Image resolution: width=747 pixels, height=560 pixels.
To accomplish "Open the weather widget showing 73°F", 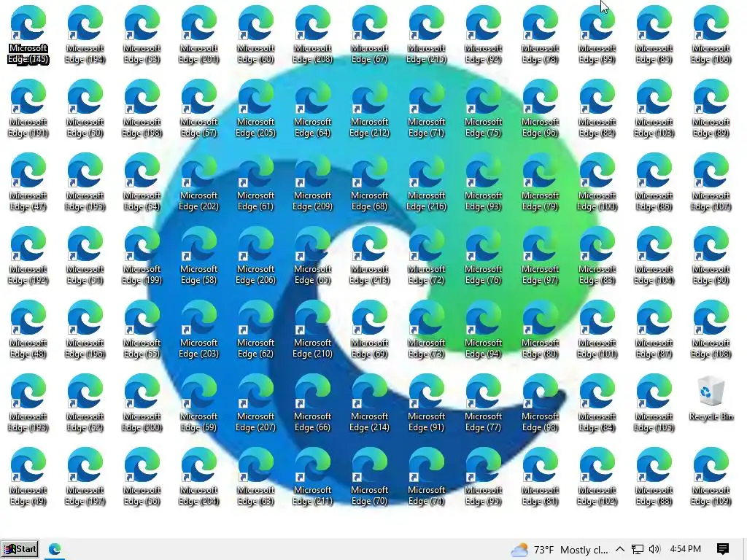I will click(560, 550).
